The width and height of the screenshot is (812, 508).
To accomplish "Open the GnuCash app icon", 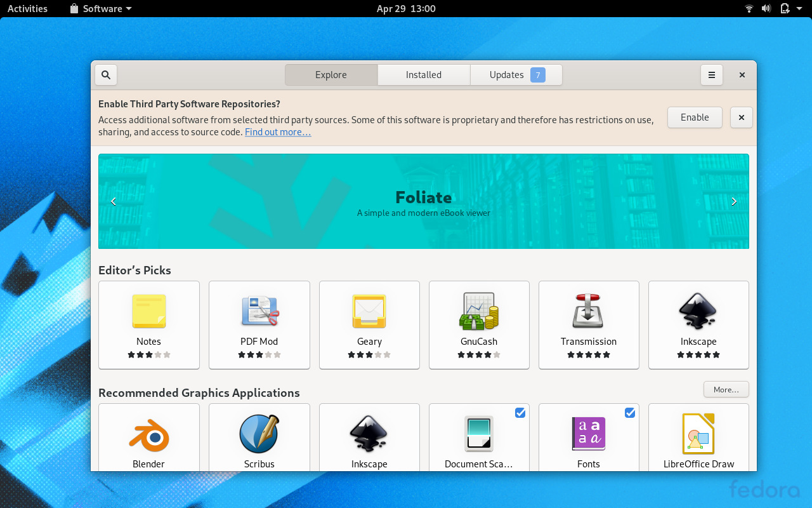I will pos(479,311).
